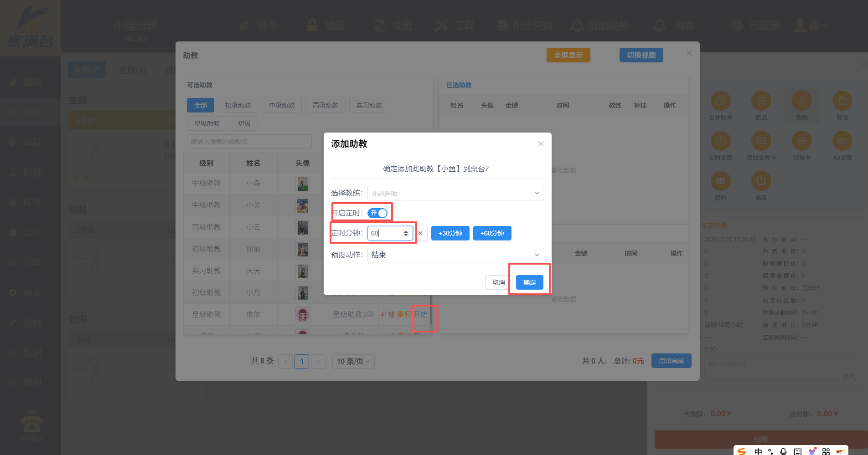Image resolution: width=868 pixels, height=455 pixels.
Task: Clear the timer minutes with X icon
Action: point(420,233)
